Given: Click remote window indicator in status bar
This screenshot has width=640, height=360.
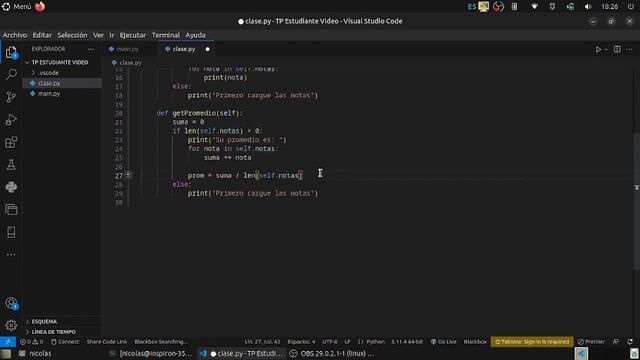Looking at the screenshot, I should point(8,342).
